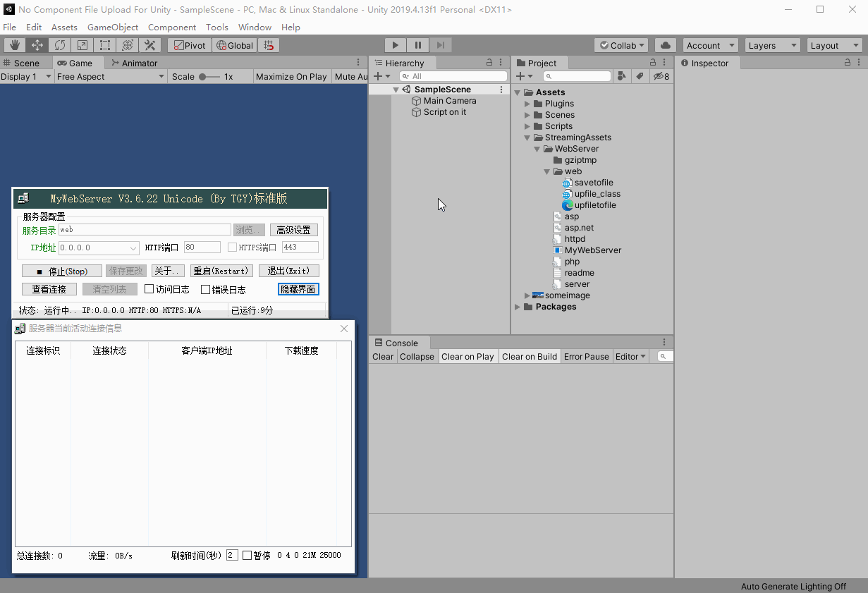Open SampleScene context menu dots
Viewport: 868px width, 593px height.
[501, 90]
